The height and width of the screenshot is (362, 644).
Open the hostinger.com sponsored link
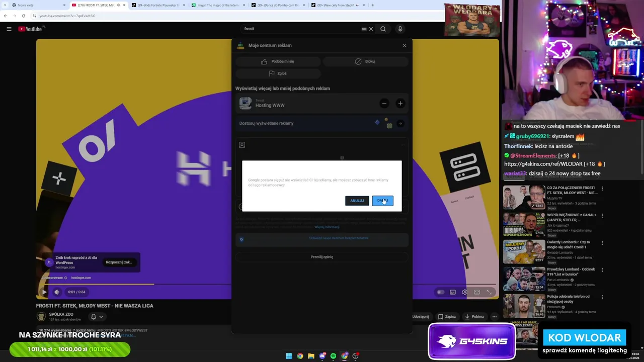tap(81, 278)
